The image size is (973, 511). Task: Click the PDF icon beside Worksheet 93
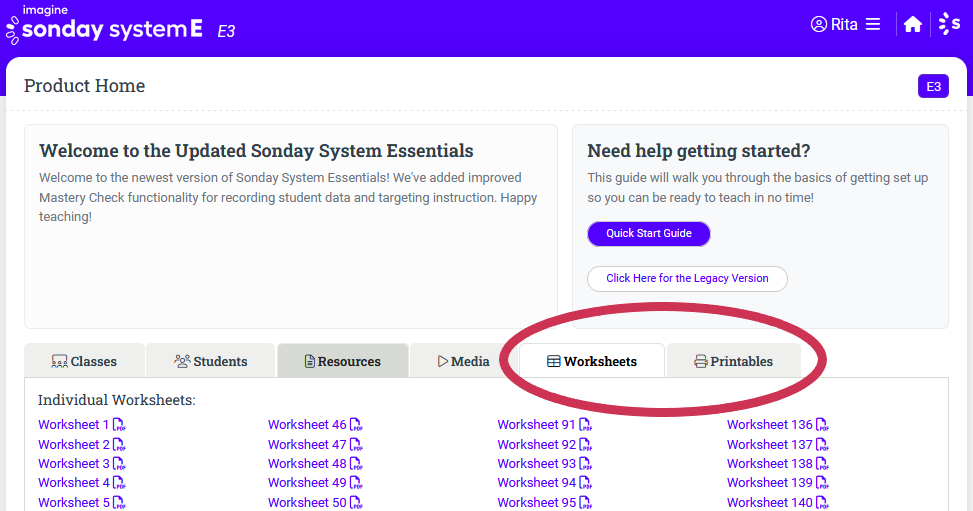click(x=586, y=464)
